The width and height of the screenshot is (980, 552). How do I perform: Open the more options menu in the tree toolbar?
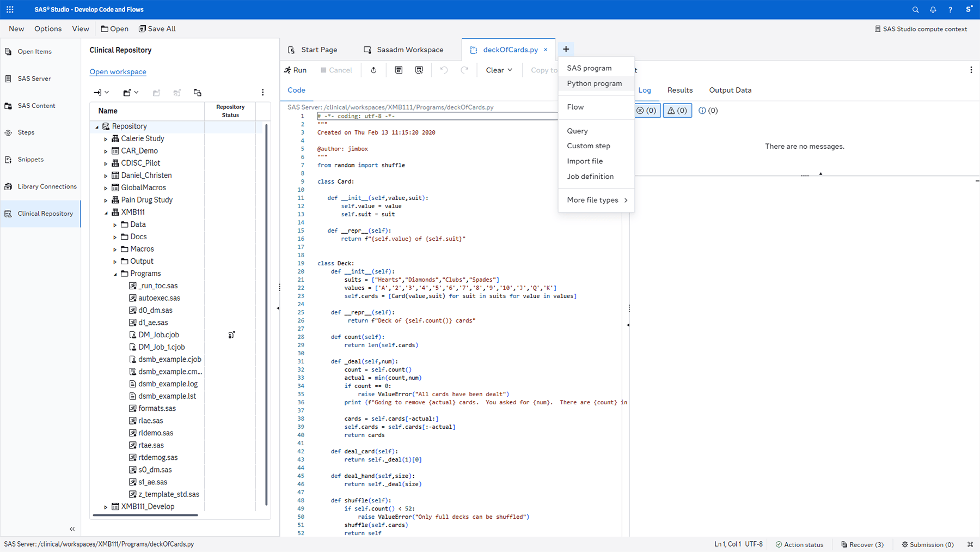tap(263, 92)
